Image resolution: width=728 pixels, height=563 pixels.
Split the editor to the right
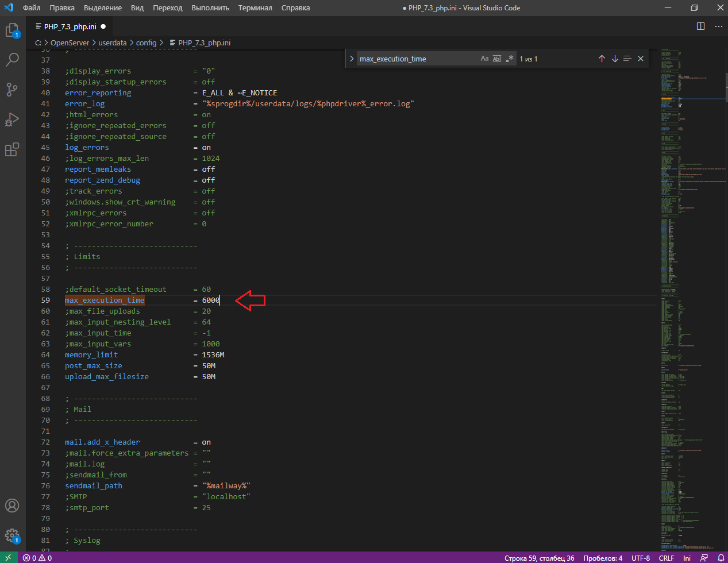pos(700,26)
